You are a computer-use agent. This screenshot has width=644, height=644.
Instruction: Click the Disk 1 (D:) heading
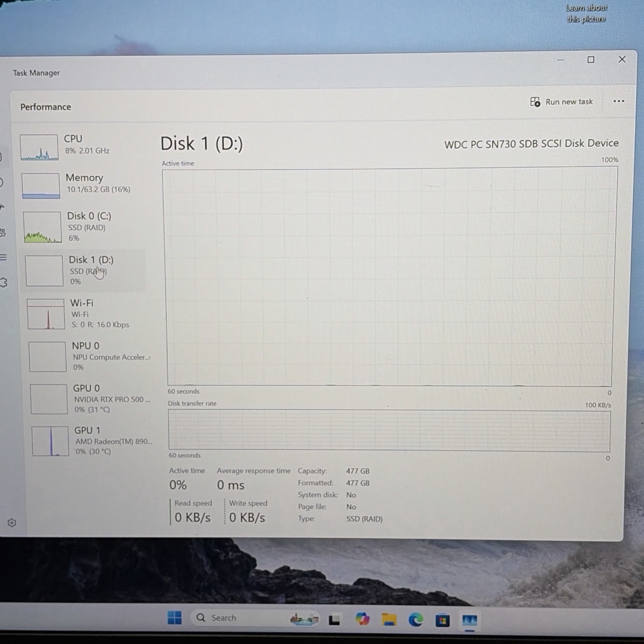coord(202,144)
